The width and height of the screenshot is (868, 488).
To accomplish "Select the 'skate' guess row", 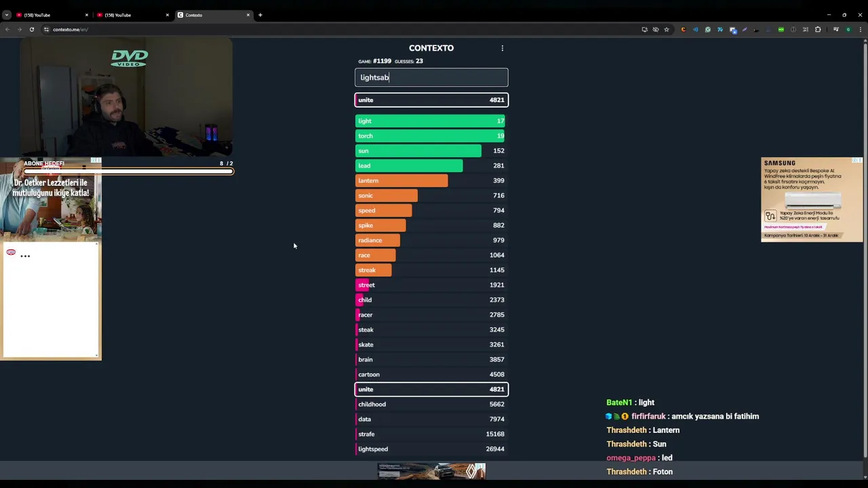I will coord(431,344).
